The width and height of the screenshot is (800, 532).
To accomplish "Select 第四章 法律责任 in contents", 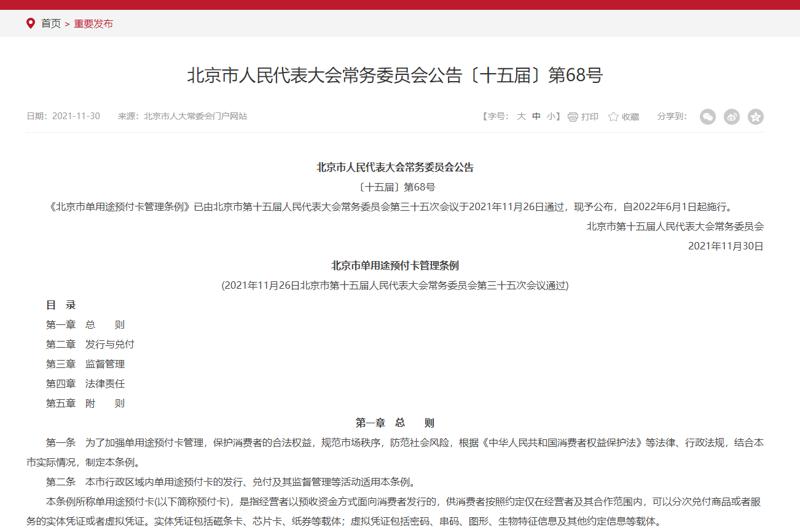I will click(85, 383).
